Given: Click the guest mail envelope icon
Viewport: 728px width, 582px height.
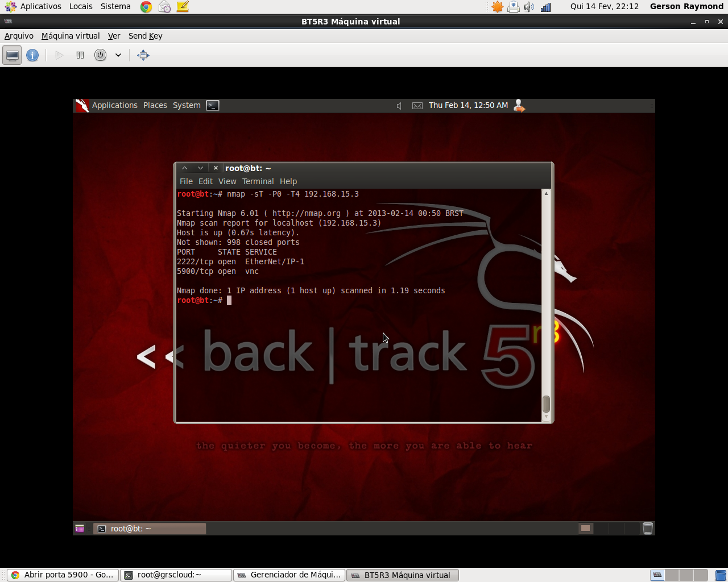Looking at the screenshot, I should coord(417,106).
